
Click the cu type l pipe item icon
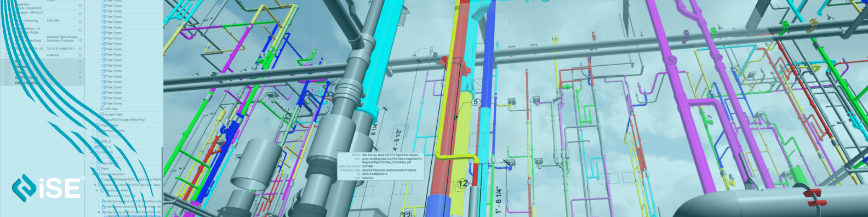click(x=102, y=115)
